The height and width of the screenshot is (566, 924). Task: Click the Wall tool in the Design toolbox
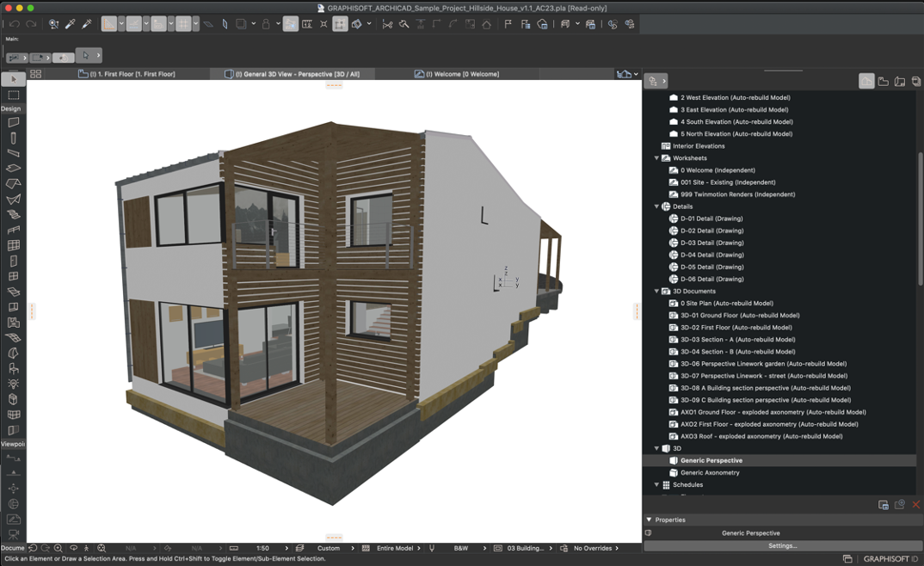(x=14, y=122)
